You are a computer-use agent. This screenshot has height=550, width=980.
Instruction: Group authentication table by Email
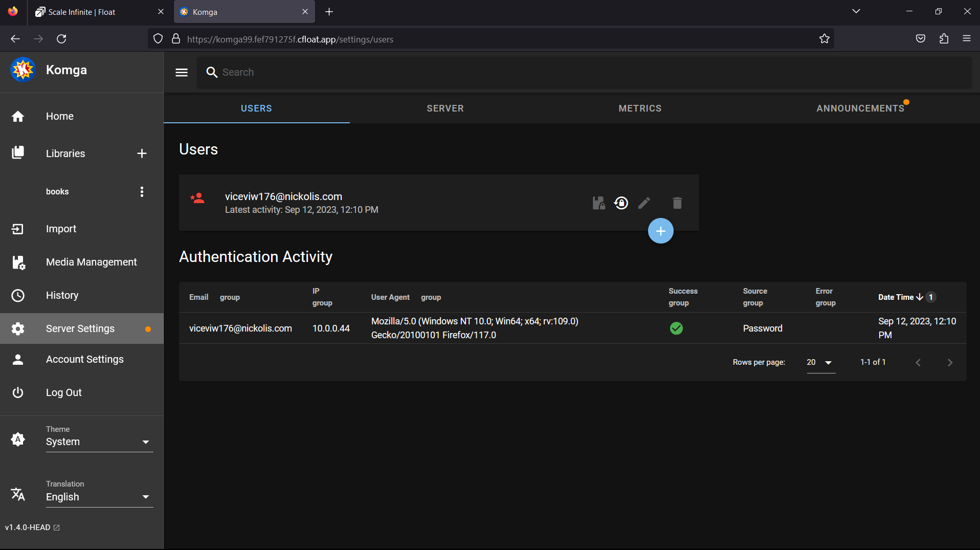(x=230, y=297)
